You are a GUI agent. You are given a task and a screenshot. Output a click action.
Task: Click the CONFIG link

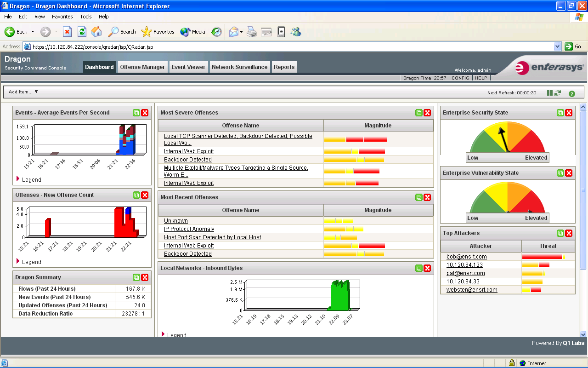pos(460,78)
